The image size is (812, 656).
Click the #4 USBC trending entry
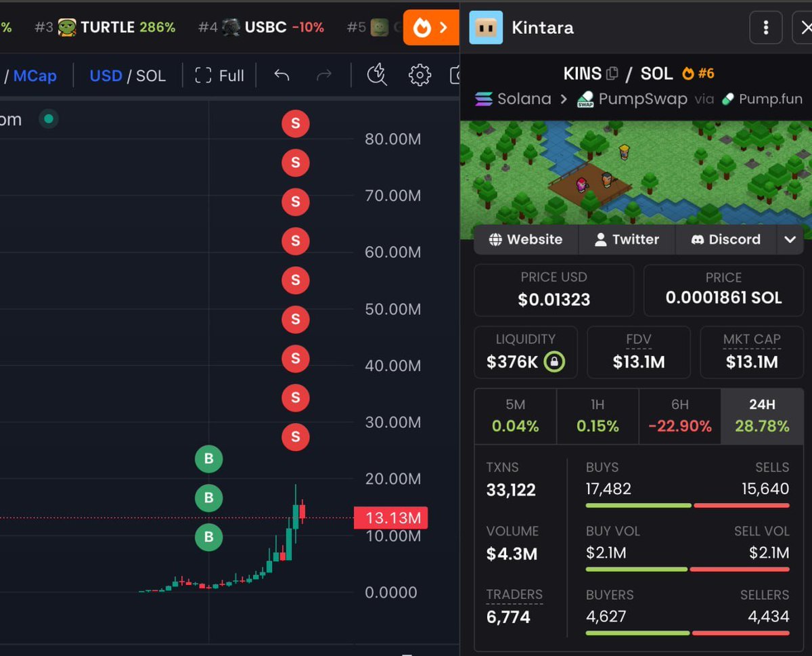coord(261,28)
